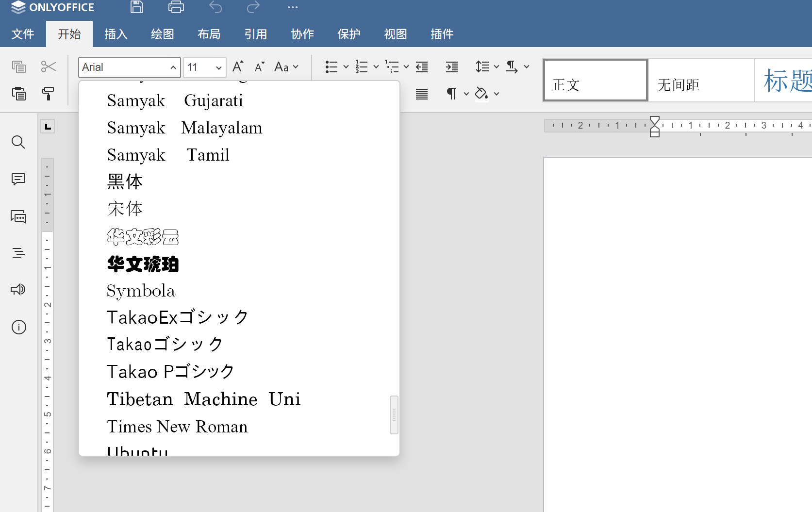Click the Increase Indent icon
812x512 pixels.
451,67
